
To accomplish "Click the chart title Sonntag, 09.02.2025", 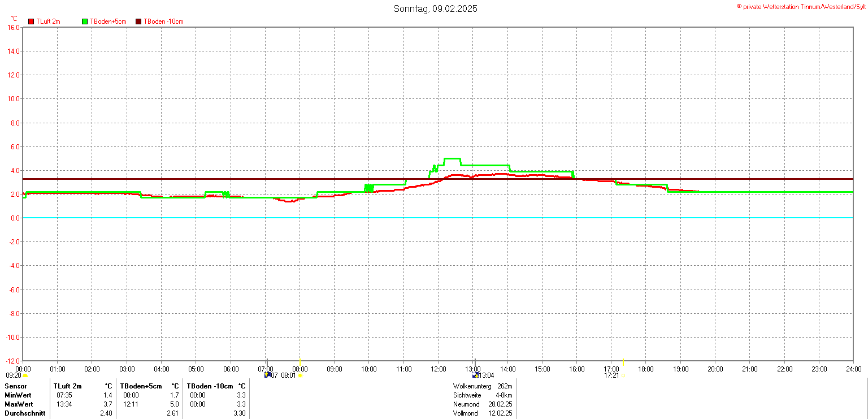I will (x=435, y=8).
